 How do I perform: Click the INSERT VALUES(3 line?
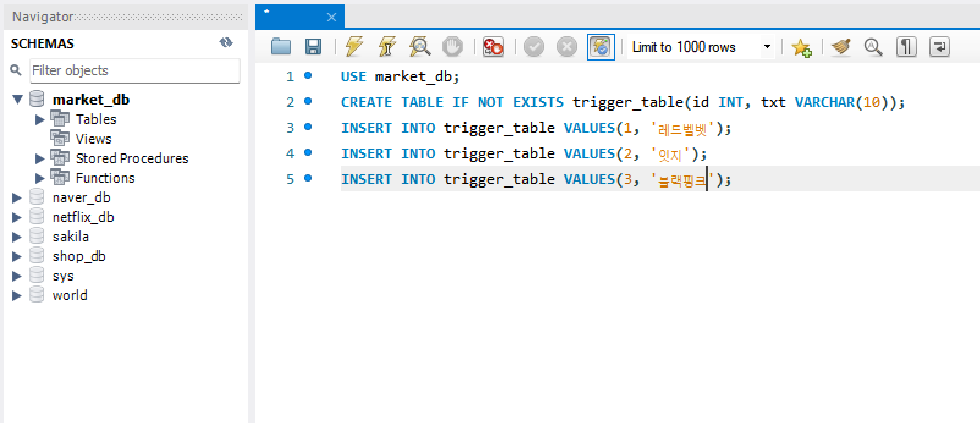coord(536,179)
